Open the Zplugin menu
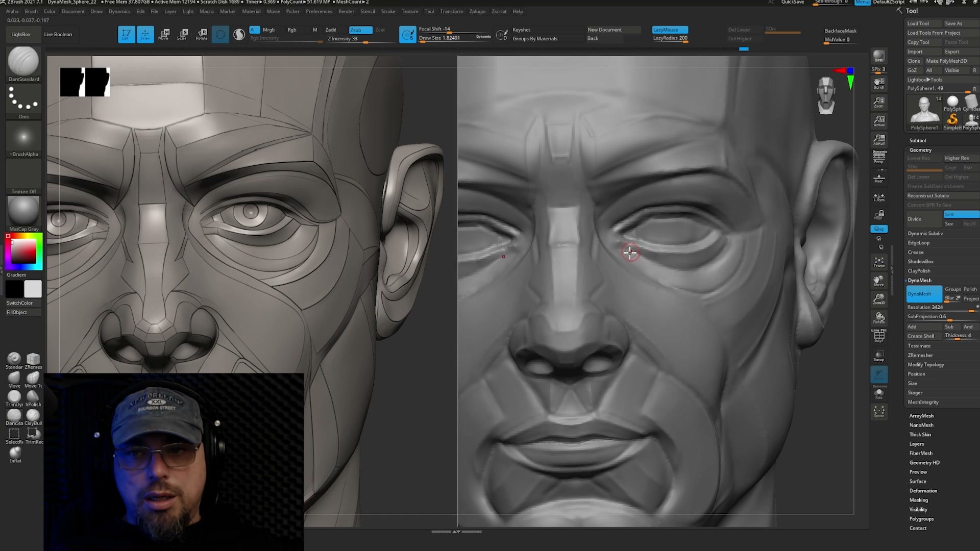Image resolution: width=980 pixels, height=551 pixels. (477, 11)
